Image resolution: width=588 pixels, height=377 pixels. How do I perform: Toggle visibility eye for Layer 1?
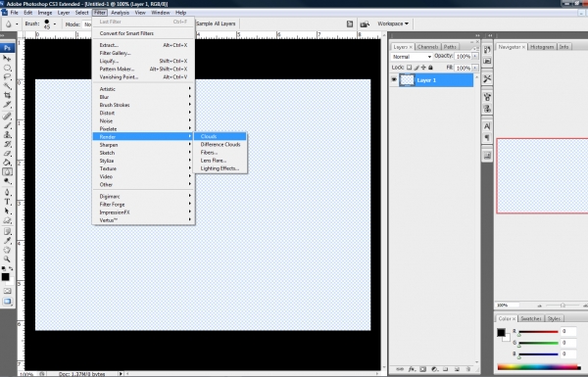[394, 79]
